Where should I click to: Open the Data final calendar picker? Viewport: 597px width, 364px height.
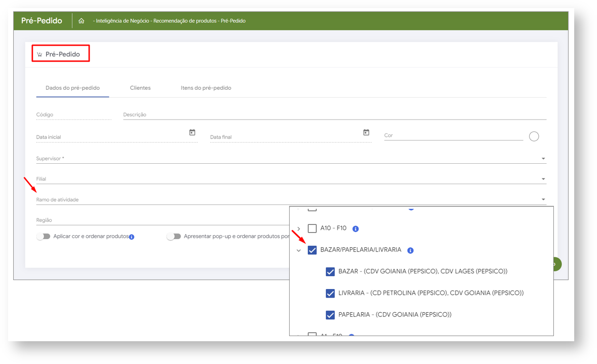[x=366, y=132]
